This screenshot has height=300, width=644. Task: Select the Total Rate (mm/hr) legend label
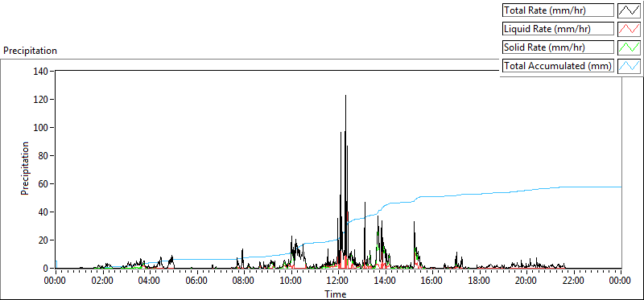pos(558,10)
